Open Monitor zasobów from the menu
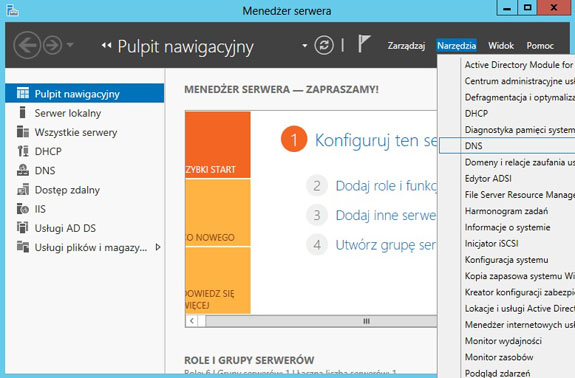The image size is (575, 378). 506,357
